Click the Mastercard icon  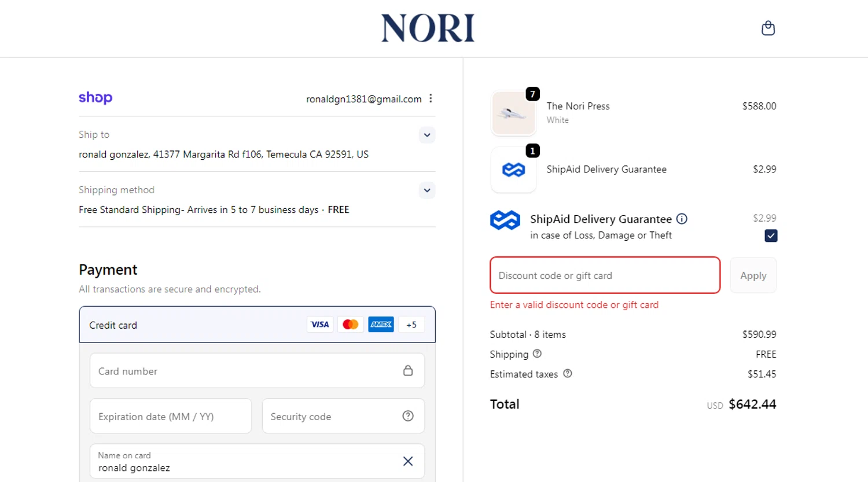[351, 325]
